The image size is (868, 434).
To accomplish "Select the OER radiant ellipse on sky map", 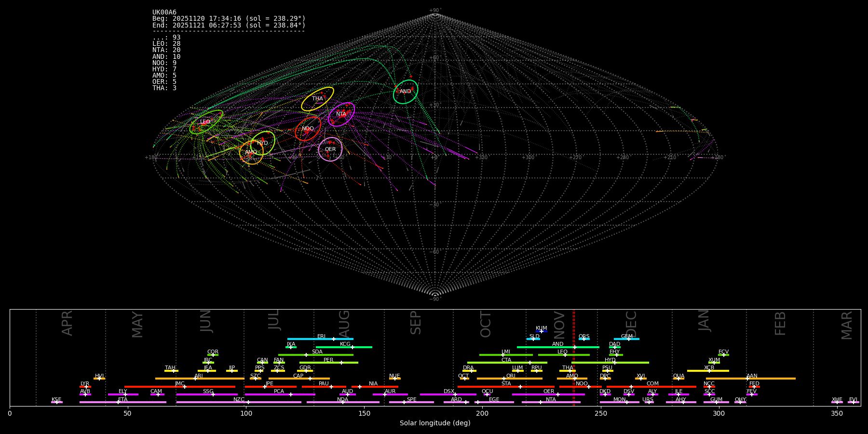I will point(330,149).
